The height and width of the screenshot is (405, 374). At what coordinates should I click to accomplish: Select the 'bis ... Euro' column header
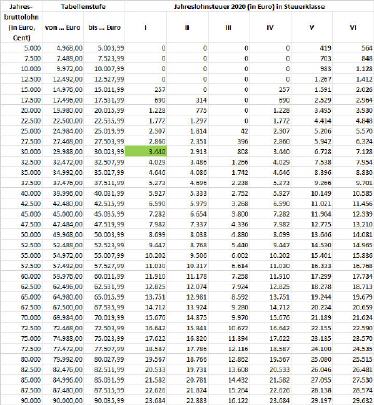[104, 27]
